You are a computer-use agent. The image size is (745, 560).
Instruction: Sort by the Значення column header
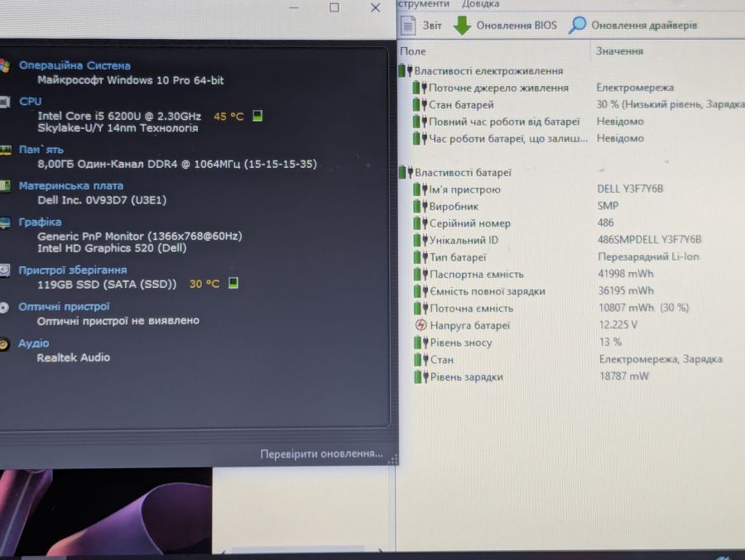tap(619, 50)
